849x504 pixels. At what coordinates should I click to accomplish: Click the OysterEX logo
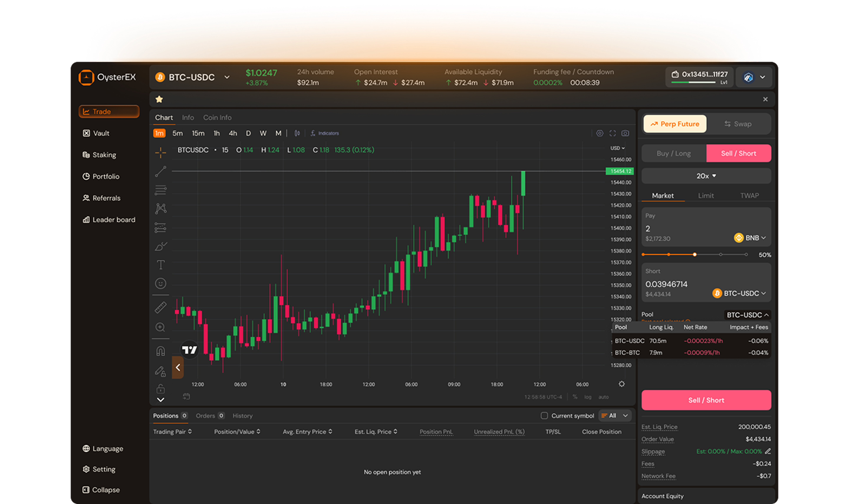(x=107, y=77)
